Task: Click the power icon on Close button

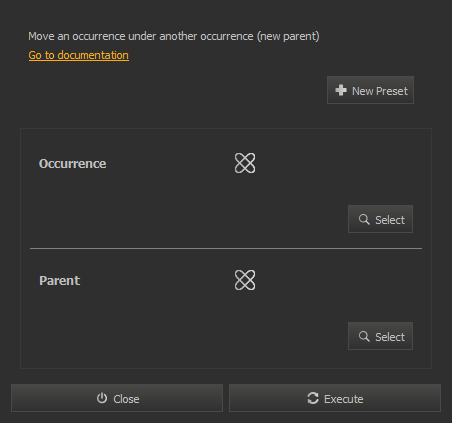Action: pos(102,398)
